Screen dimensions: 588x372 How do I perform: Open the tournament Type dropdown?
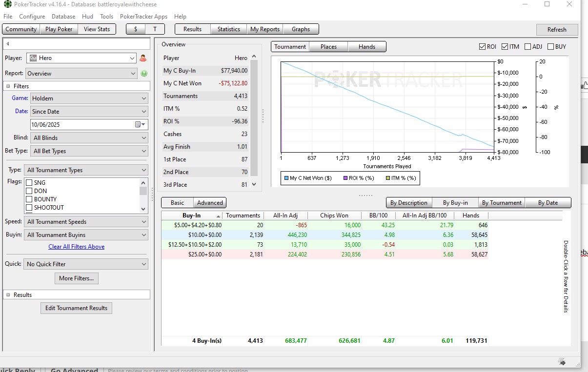pyautogui.click(x=86, y=170)
